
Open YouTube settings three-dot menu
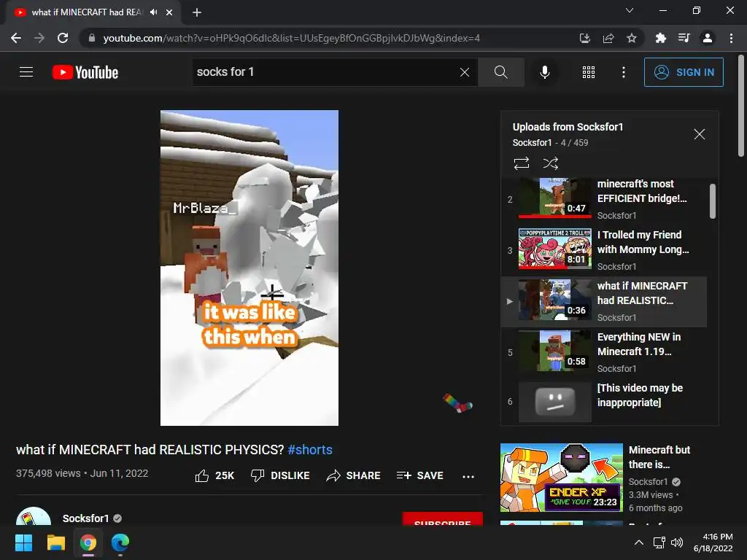(624, 72)
